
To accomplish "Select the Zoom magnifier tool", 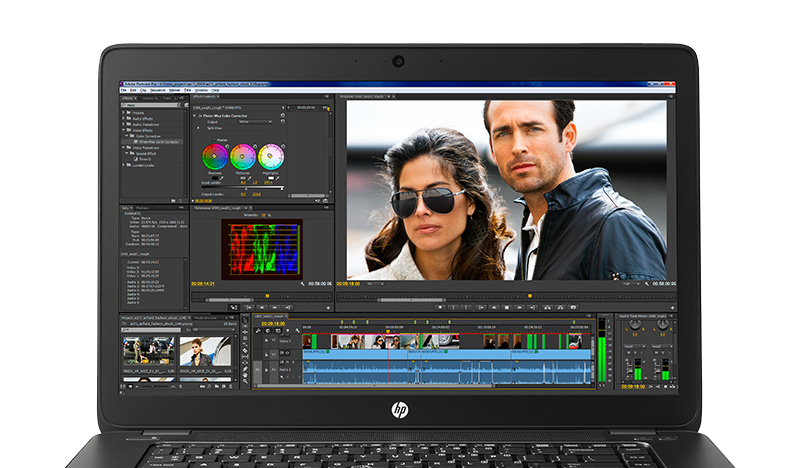I will pos(245,381).
